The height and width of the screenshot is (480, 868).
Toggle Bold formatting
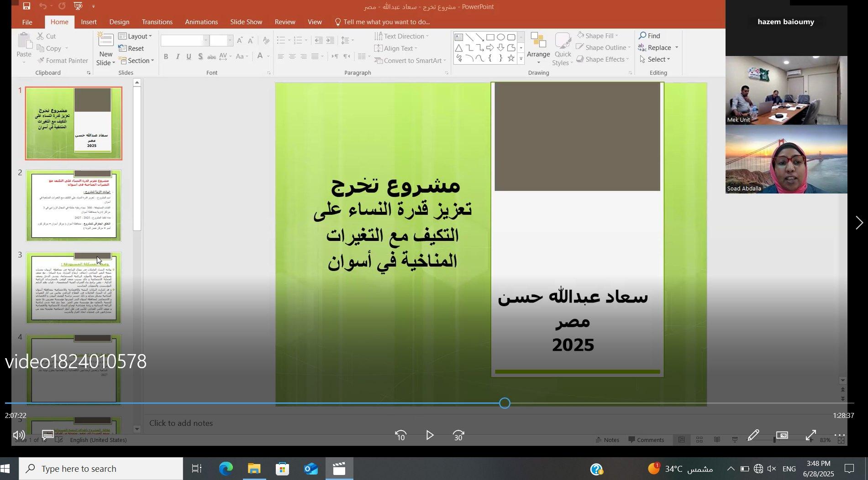pyautogui.click(x=166, y=57)
